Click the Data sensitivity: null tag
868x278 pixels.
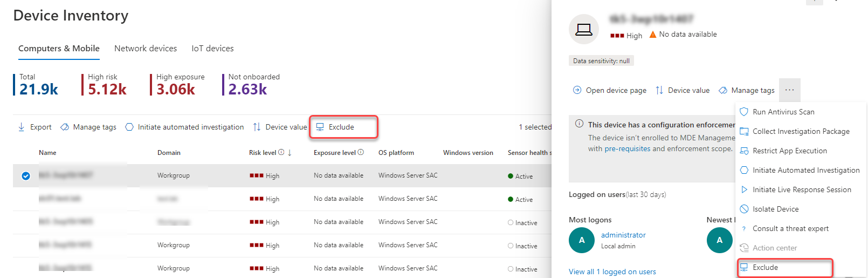click(601, 61)
